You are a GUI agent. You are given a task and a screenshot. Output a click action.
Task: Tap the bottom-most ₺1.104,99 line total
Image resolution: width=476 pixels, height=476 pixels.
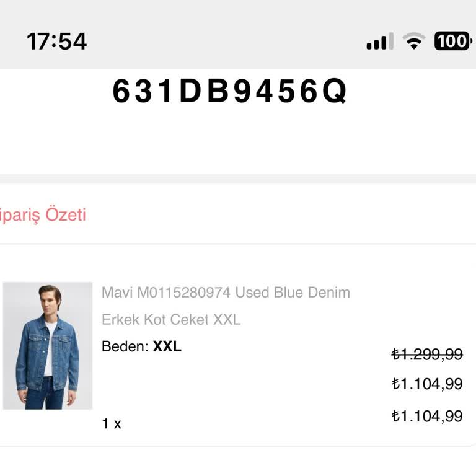point(427,416)
